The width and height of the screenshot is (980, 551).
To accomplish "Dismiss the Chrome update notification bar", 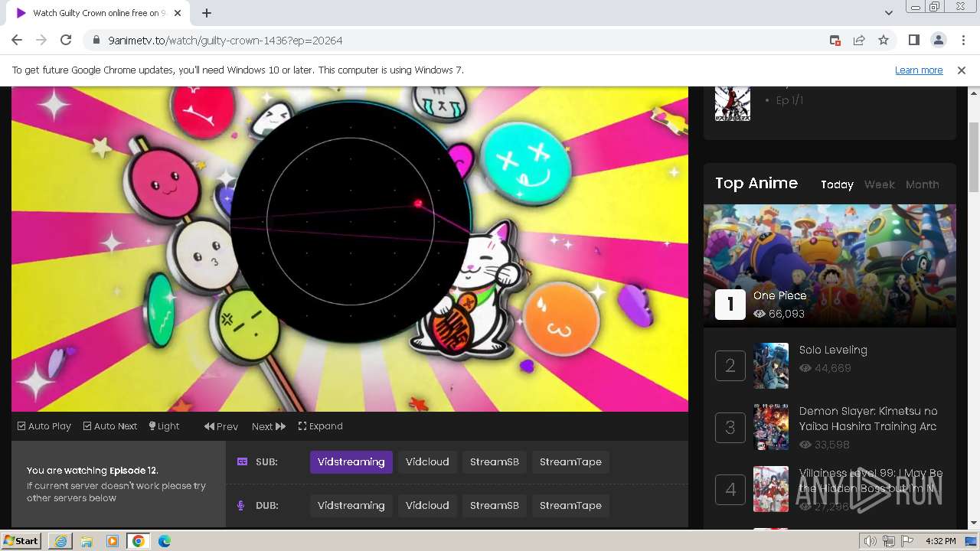I will point(962,70).
